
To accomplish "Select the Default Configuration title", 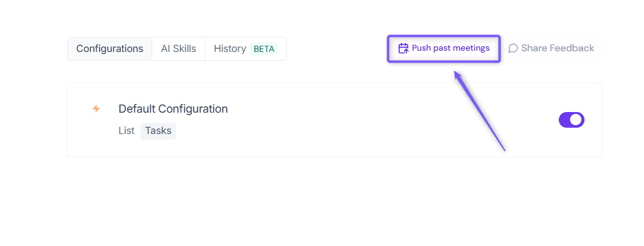I will coord(173,109).
